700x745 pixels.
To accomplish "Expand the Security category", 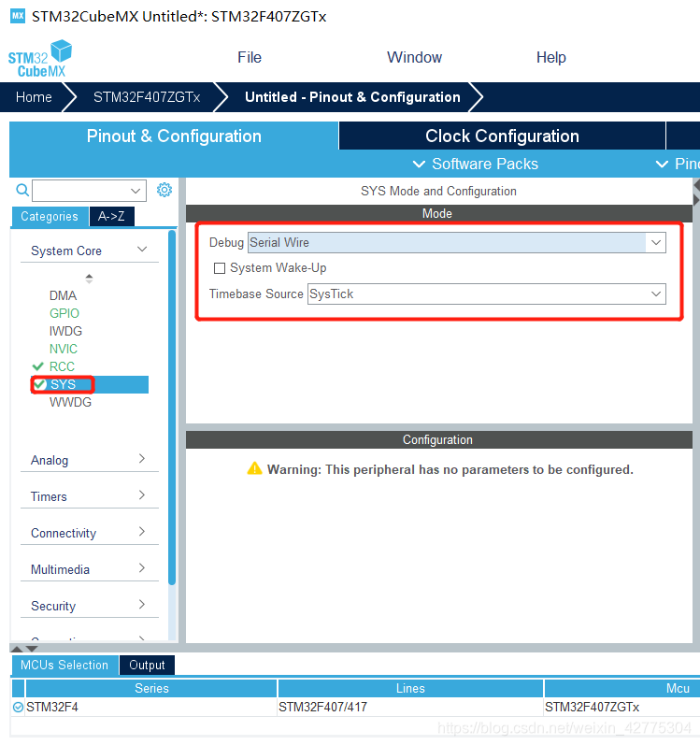I will [142, 605].
